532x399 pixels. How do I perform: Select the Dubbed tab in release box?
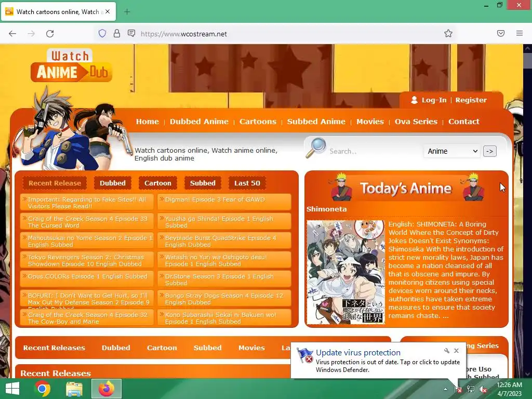coord(113,183)
